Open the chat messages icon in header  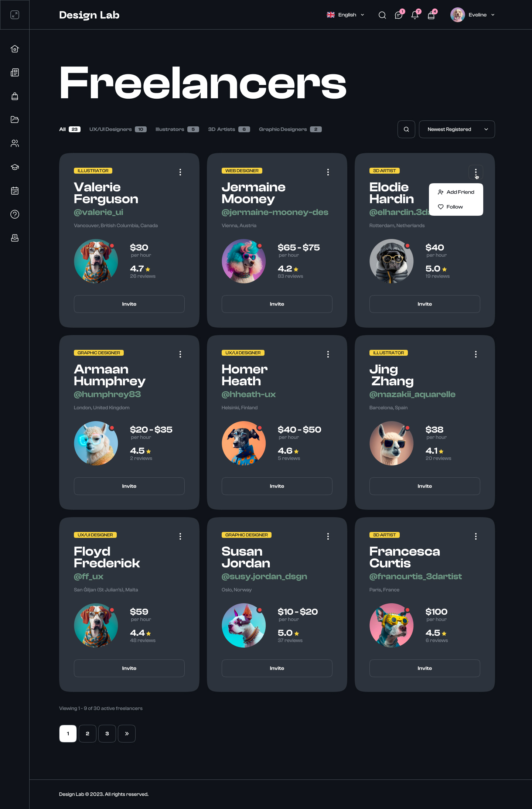tap(399, 15)
